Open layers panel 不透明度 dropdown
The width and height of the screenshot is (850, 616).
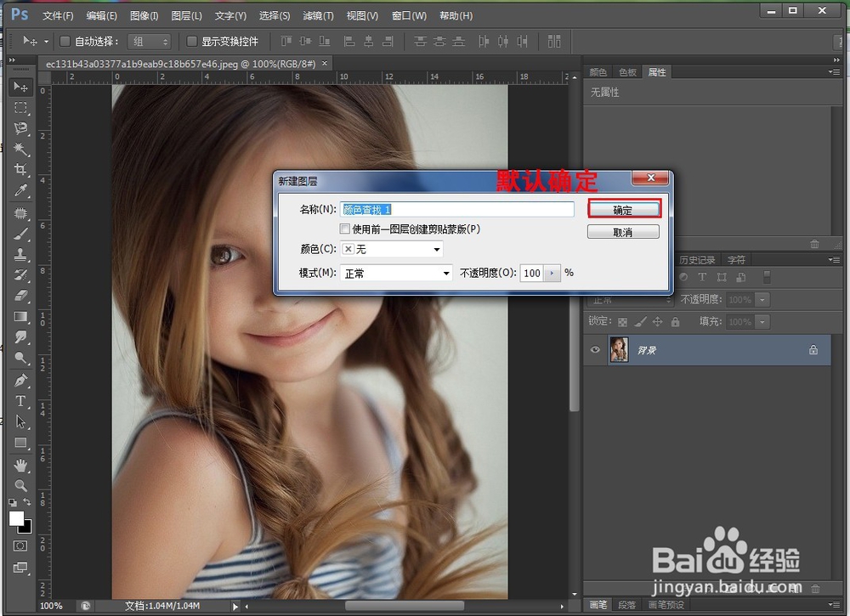point(762,300)
